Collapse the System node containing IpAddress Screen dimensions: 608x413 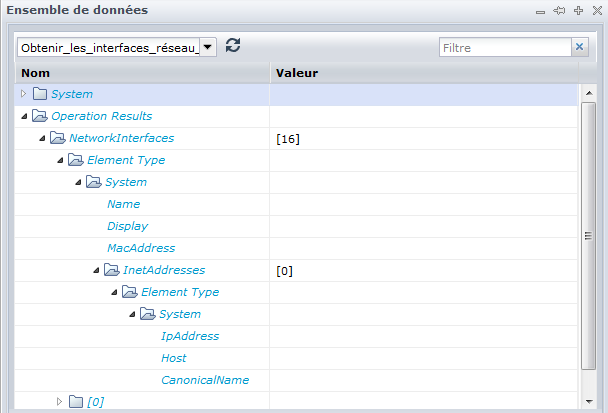(x=132, y=315)
